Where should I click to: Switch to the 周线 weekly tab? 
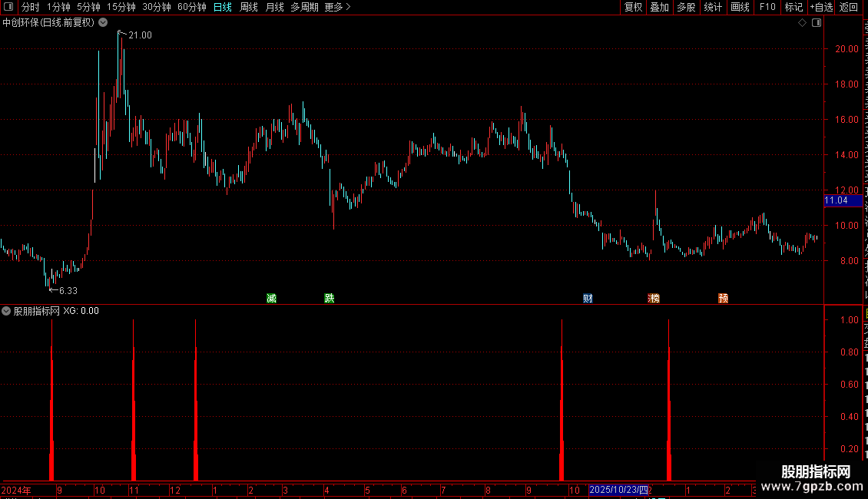coord(249,7)
